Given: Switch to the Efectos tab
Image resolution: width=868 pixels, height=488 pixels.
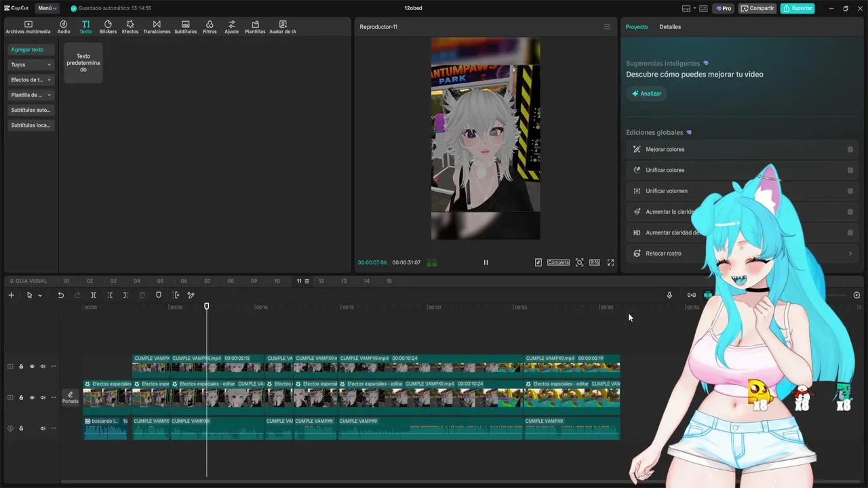Looking at the screenshot, I should pyautogui.click(x=130, y=27).
